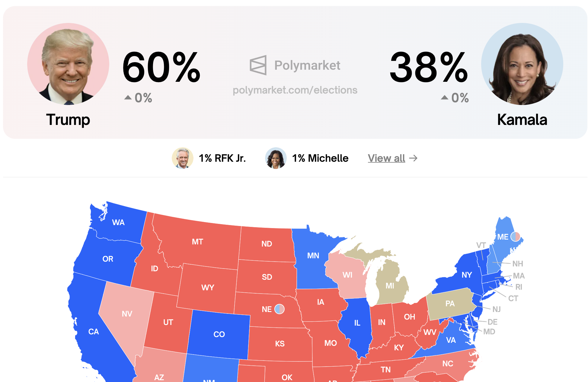Select Colorado on the election map
This screenshot has width=588, height=382.
219,334
